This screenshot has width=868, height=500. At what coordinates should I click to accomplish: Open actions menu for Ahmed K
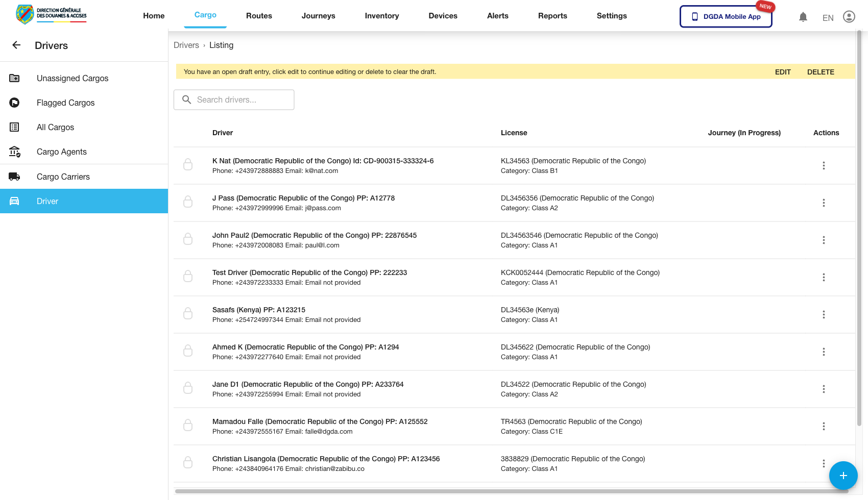[x=823, y=352]
